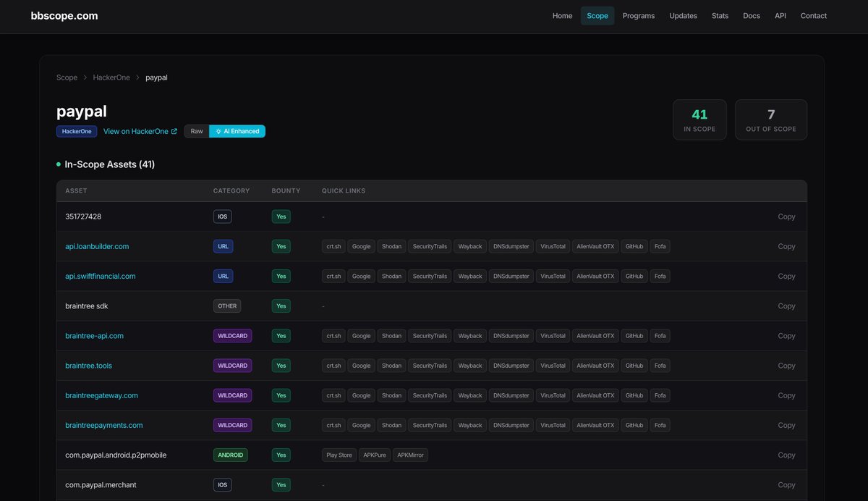Copy the braintree-api.com asset
This screenshot has width=868, height=501.
[x=786, y=336]
